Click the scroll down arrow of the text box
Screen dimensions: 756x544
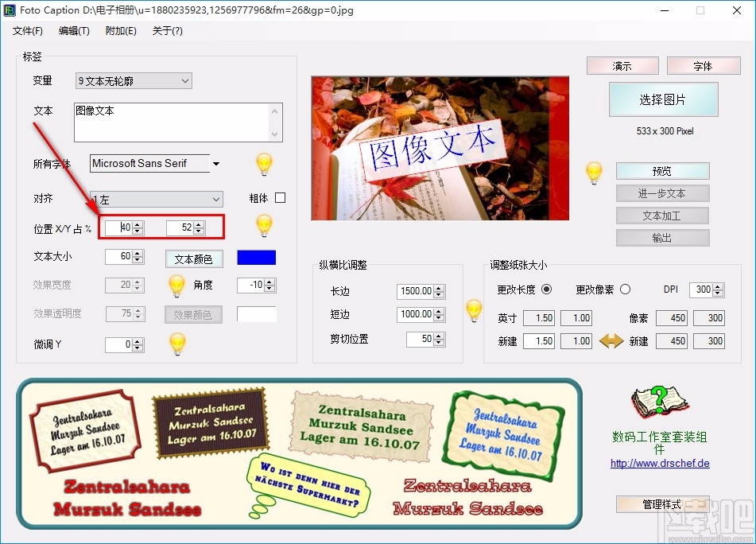(275, 134)
